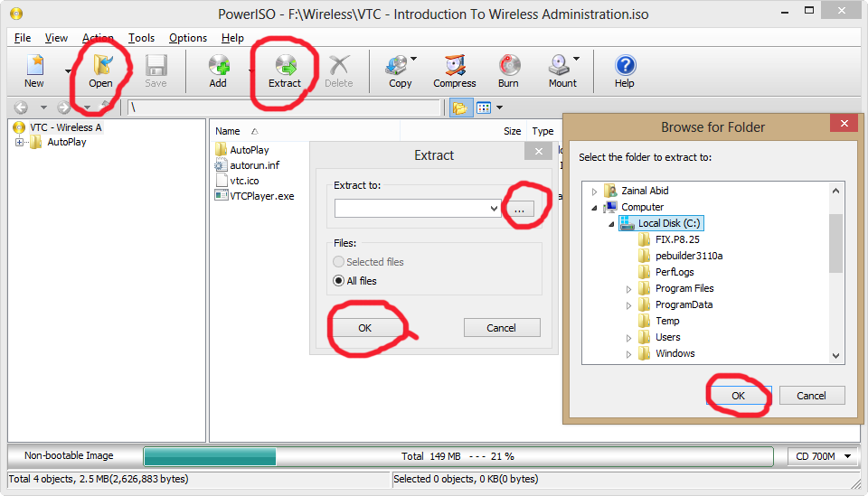Click the browse (...) button
The width and height of the screenshot is (868, 496).
[x=519, y=209]
